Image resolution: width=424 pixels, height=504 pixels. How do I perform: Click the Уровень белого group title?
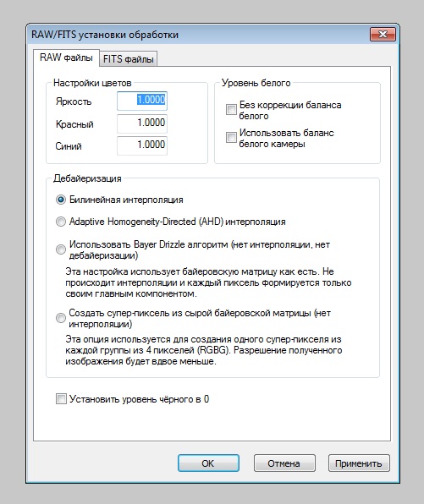pos(256,83)
